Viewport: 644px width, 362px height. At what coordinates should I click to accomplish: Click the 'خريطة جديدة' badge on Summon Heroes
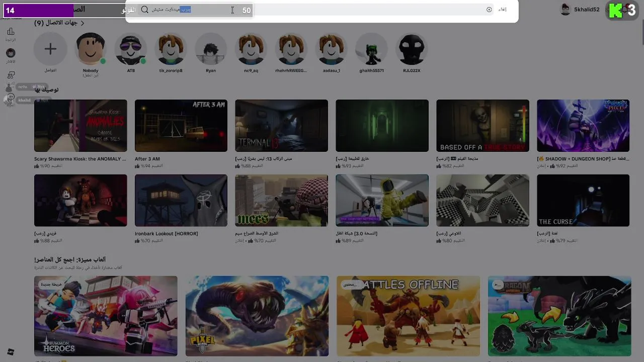point(51,285)
